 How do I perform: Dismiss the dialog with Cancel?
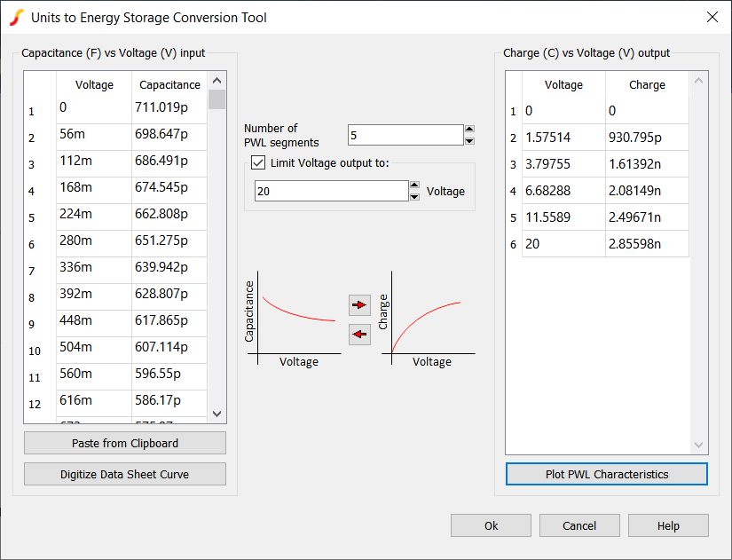579,525
